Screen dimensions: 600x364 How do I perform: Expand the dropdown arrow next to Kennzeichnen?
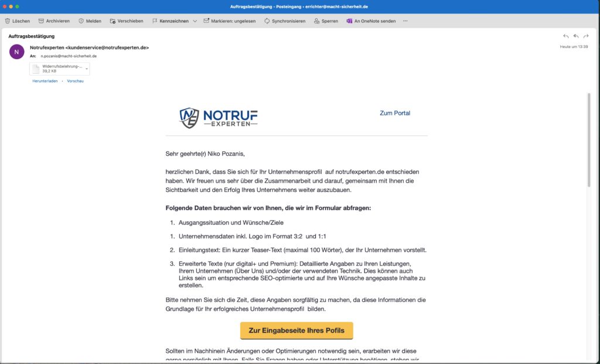click(x=195, y=21)
